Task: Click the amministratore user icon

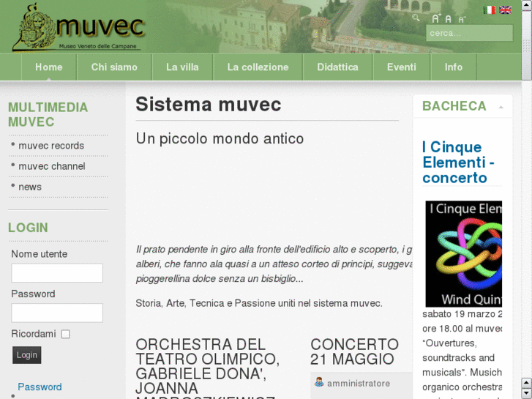Action: 319,382
